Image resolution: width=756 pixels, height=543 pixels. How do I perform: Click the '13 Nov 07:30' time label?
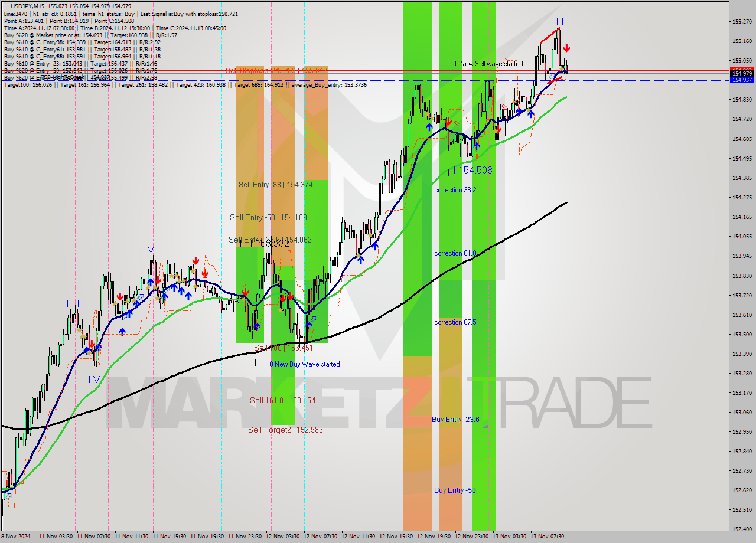pos(548,537)
